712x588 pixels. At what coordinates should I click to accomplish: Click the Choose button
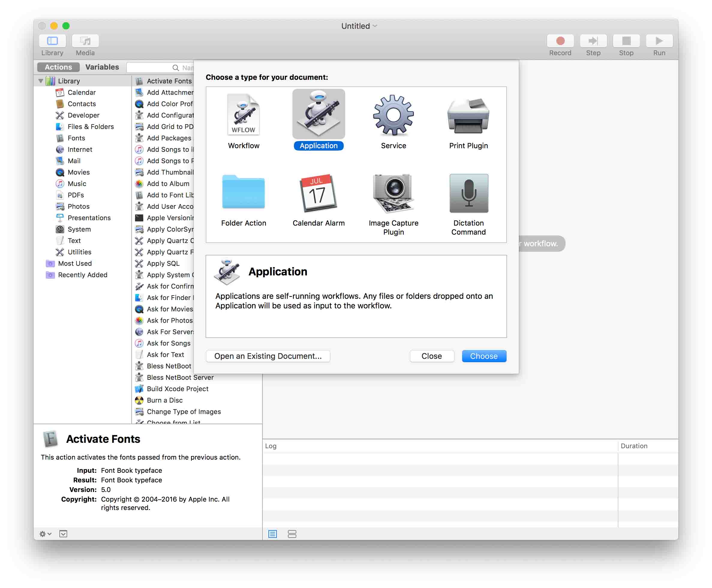coord(483,356)
